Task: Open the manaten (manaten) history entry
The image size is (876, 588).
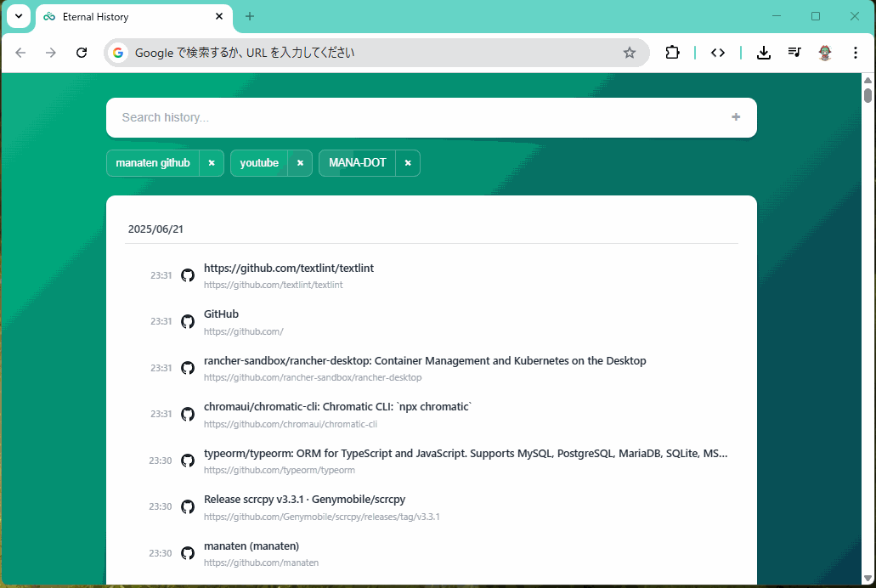Action: point(251,546)
